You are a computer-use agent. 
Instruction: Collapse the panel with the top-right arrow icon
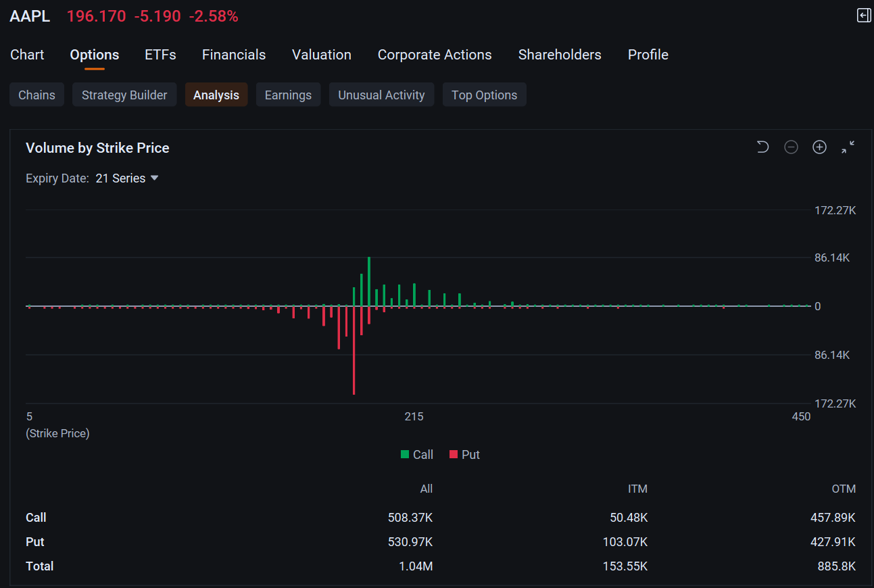[x=864, y=16]
